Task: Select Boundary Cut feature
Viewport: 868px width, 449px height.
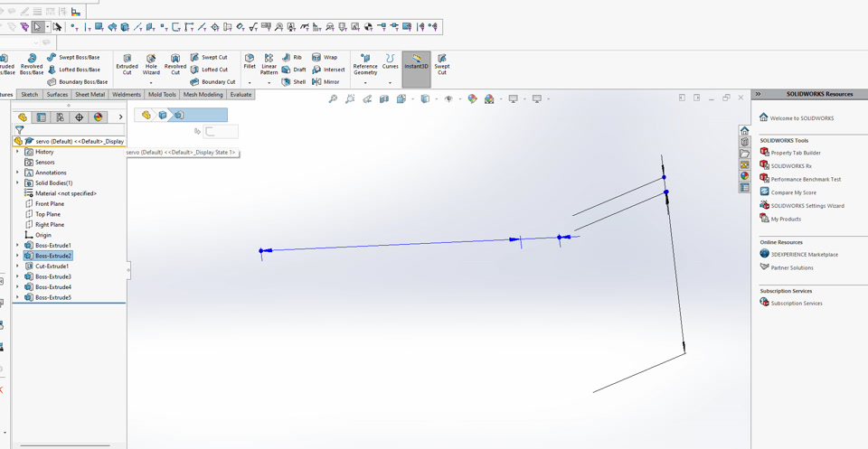Action: pyautogui.click(x=212, y=82)
